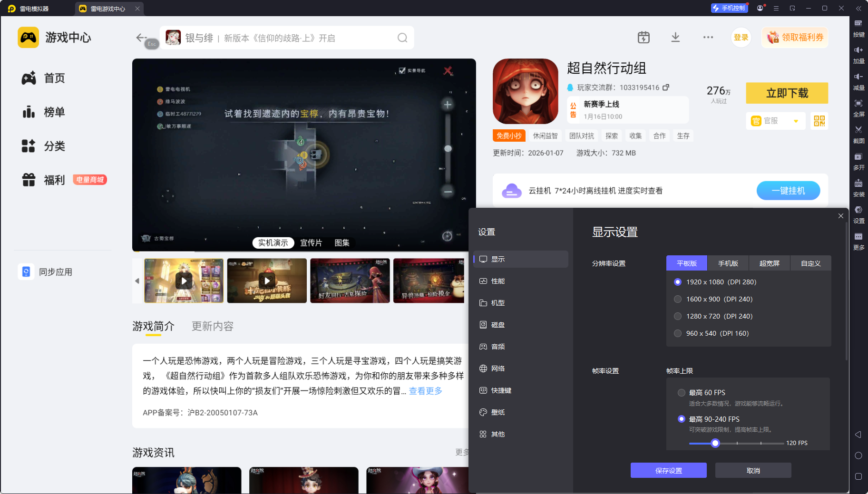Click the Android recent apps square button
868x494 pixels.
pyautogui.click(x=858, y=476)
